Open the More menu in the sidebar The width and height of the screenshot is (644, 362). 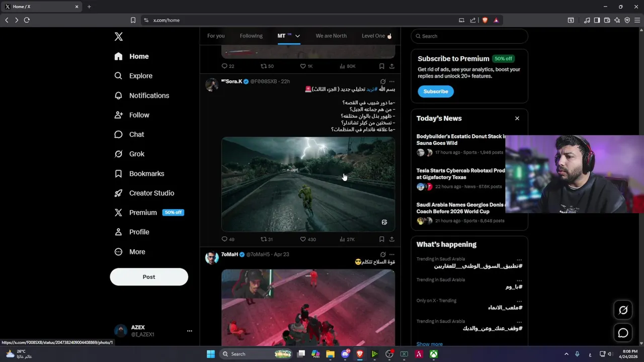[130, 252]
